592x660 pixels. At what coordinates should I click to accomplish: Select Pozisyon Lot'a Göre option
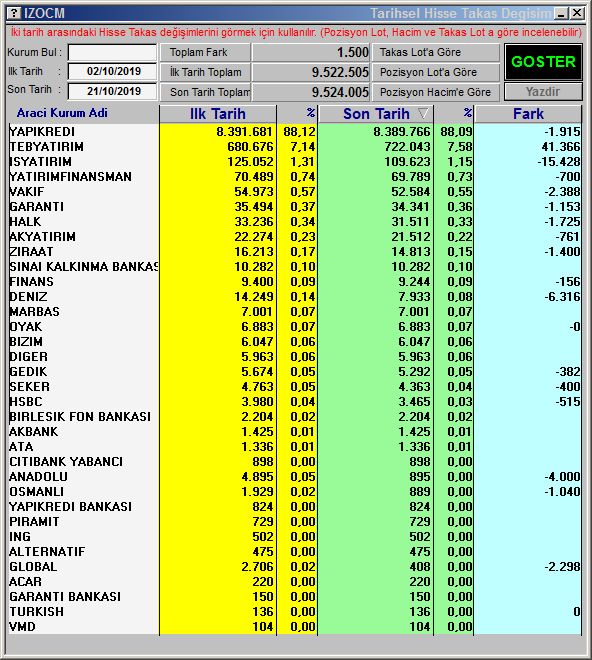coord(435,72)
